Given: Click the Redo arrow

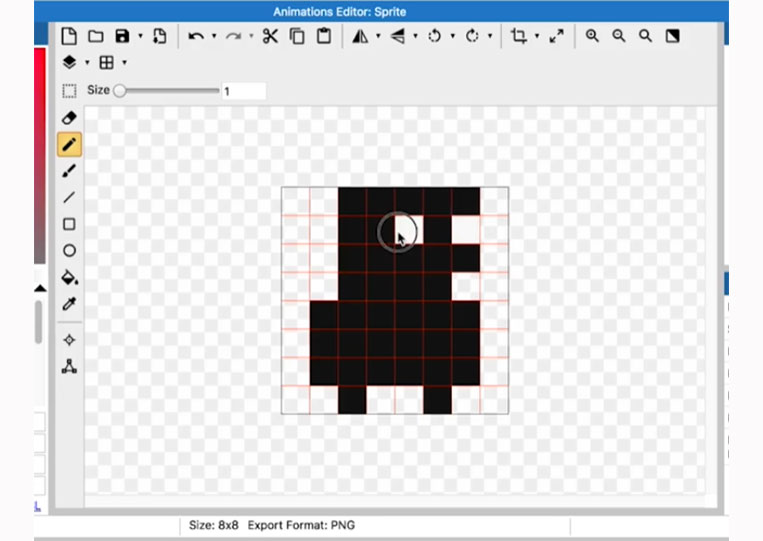Looking at the screenshot, I should click(234, 36).
